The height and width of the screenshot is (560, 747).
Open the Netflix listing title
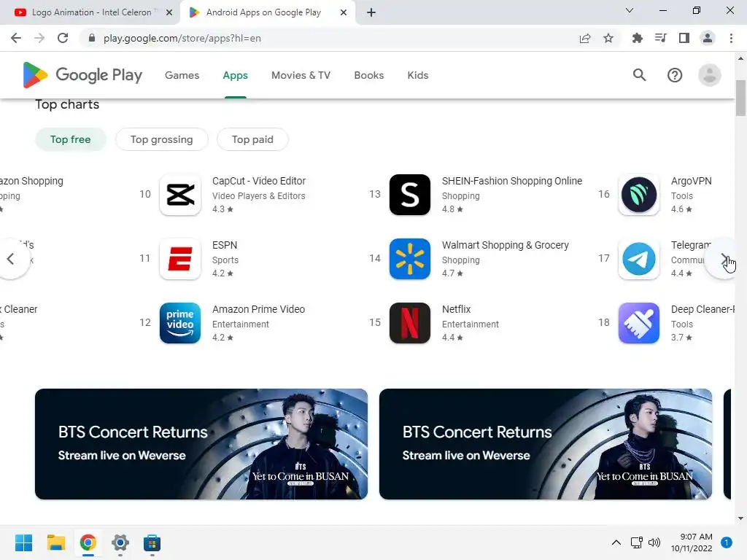pos(456,309)
